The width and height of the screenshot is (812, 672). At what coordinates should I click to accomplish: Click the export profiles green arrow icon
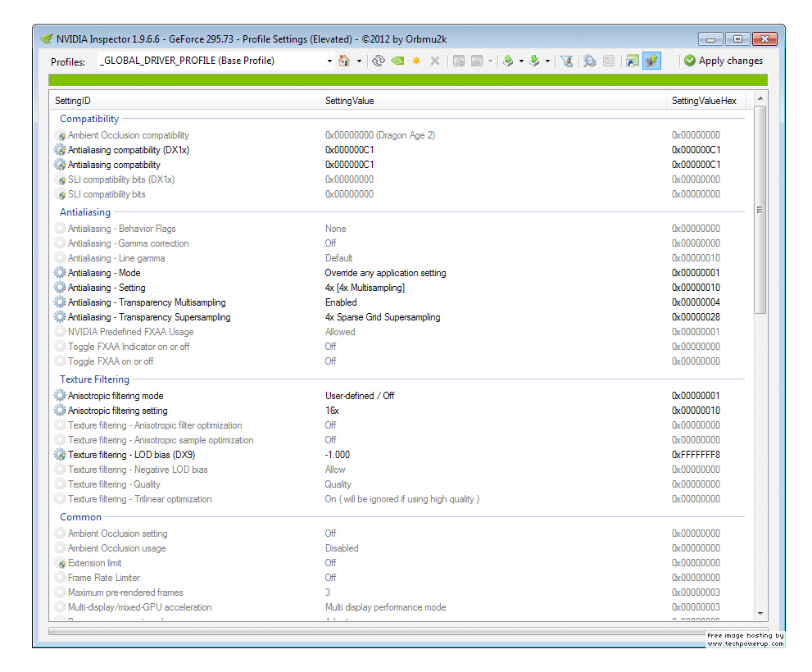(x=508, y=61)
